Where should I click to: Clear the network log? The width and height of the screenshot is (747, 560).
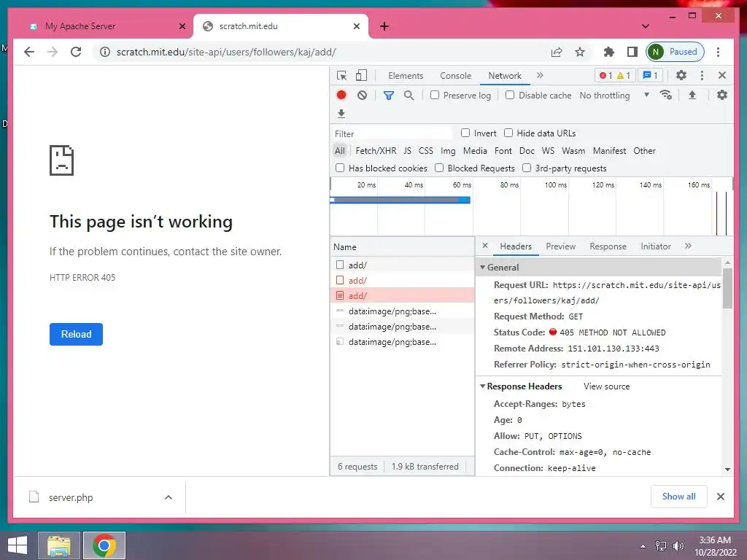(362, 95)
